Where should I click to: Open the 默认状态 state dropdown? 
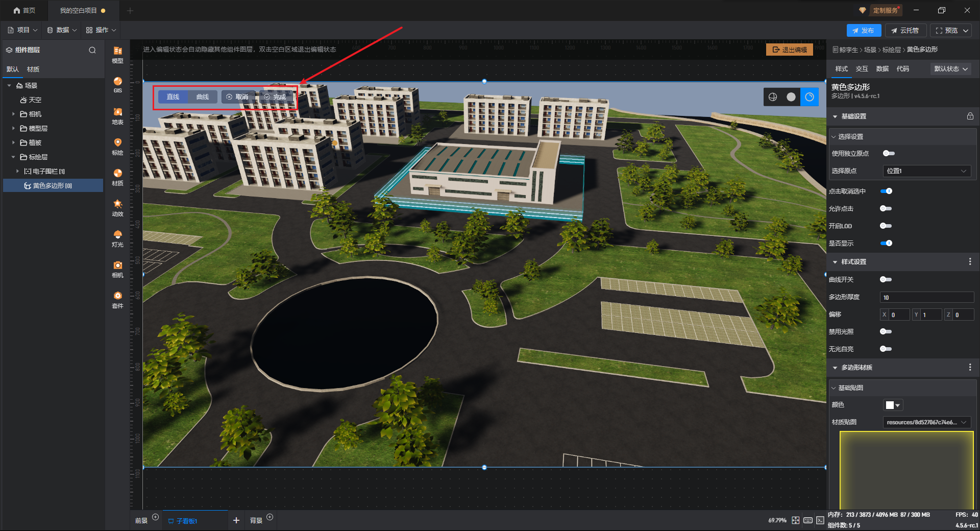pos(950,69)
